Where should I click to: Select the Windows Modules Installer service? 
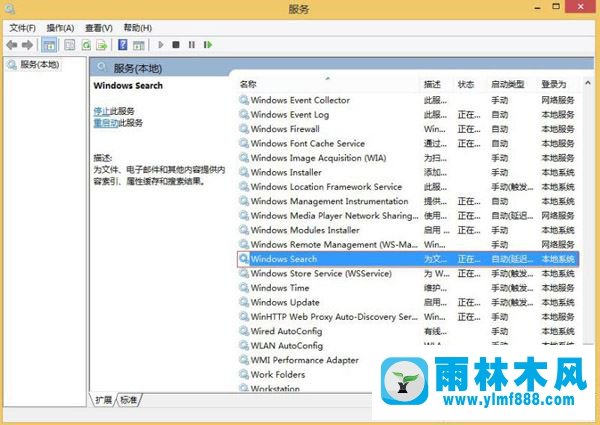pyautogui.click(x=408, y=230)
